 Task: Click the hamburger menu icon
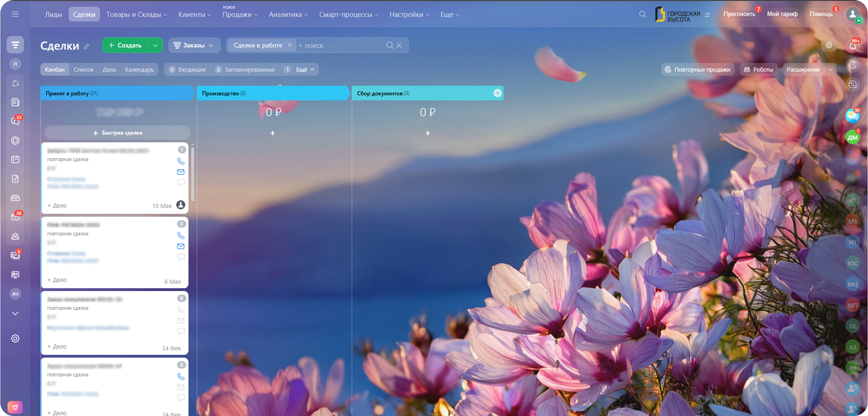pyautogui.click(x=15, y=14)
